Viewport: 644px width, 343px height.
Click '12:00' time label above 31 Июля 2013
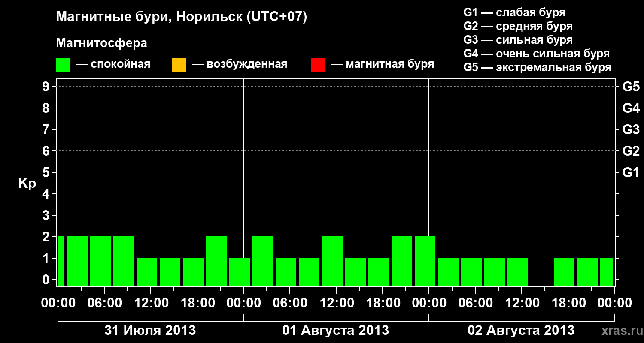pos(151,303)
